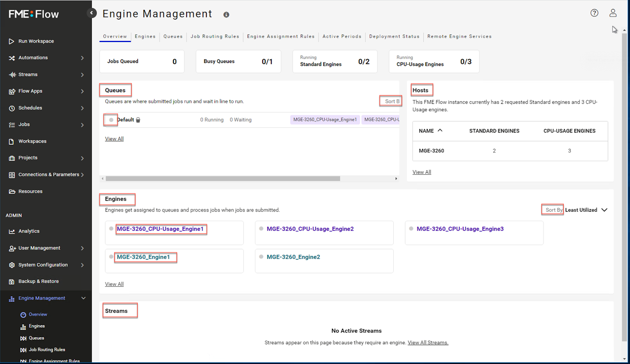Expand the Flow Apps menu chevron

(82, 91)
